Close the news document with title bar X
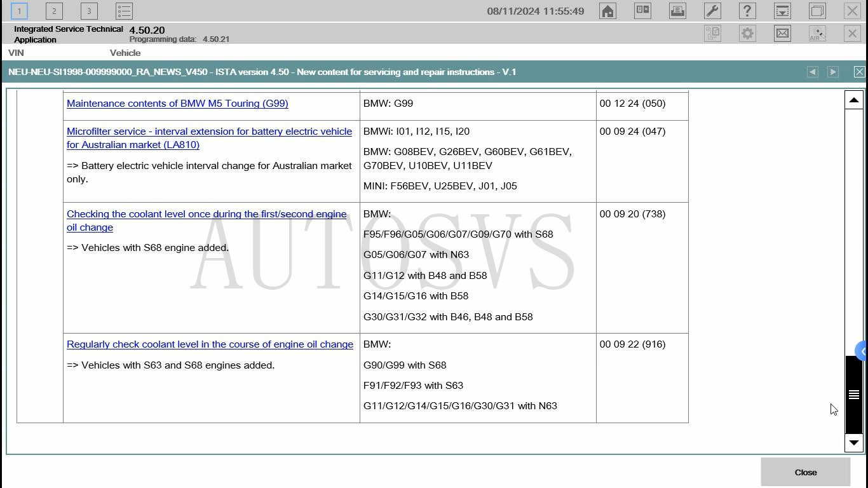This screenshot has width=868, height=488. [x=859, y=72]
